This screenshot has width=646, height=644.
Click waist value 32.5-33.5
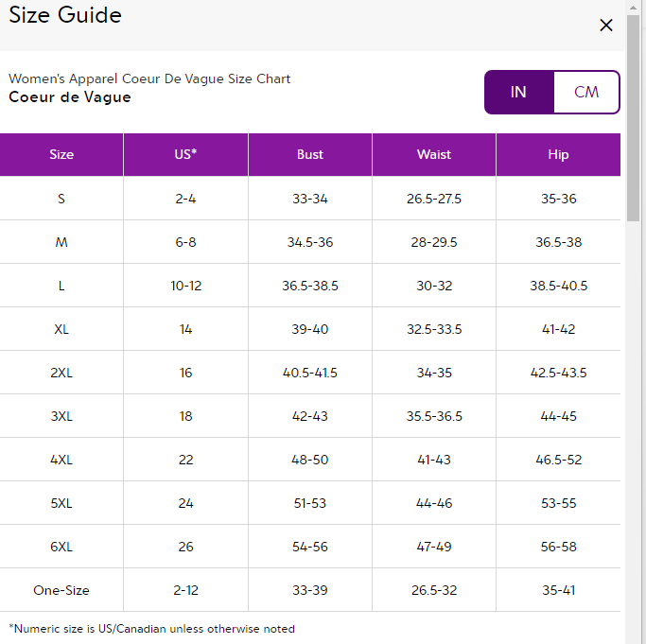434,329
